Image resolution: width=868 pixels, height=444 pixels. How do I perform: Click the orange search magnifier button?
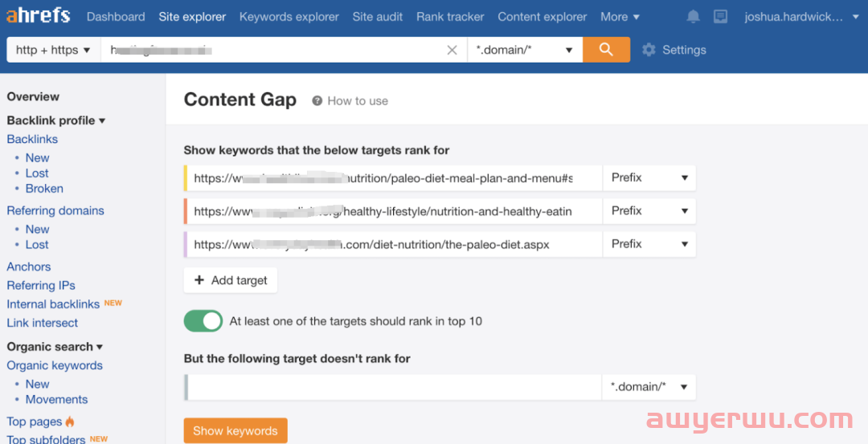tap(606, 50)
